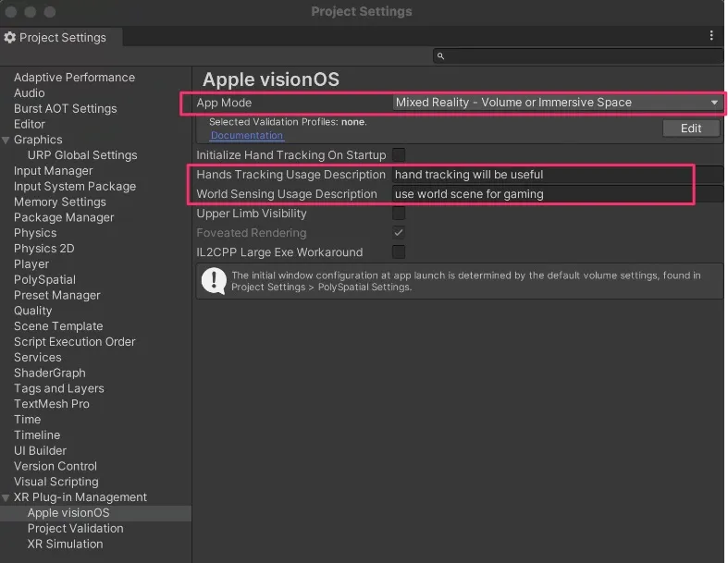728x563 pixels.
Task: Click the info warning icon in help box
Action: [x=214, y=281]
